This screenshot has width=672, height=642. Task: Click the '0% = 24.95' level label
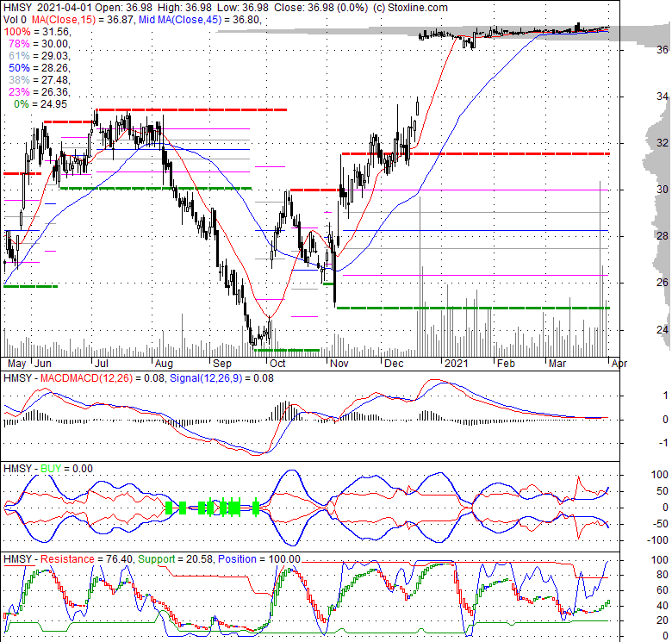[x=40, y=104]
